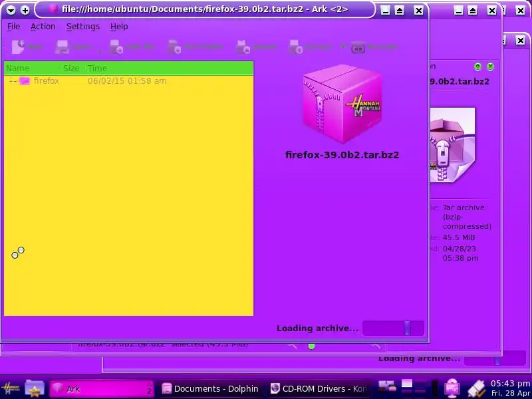Click the New archive toolbar icon

(x=18, y=47)
